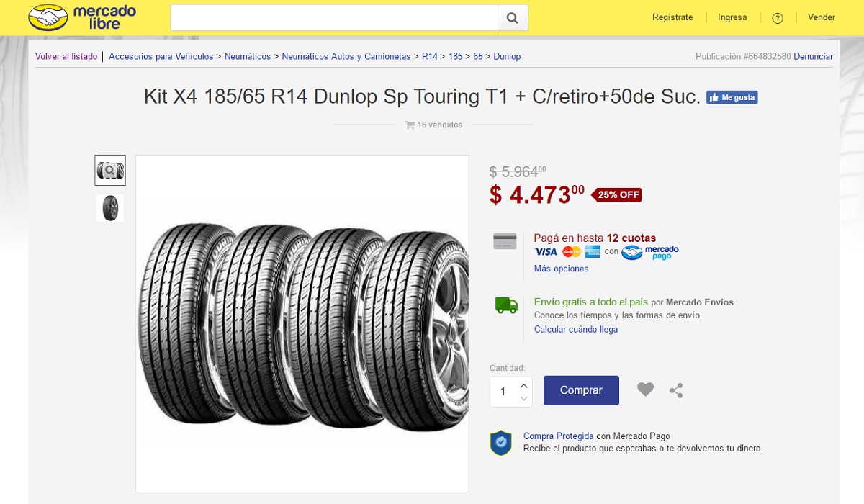The width and height of the screenshot is (864, 504).
Task: Go to Neumáticos breadcrumb category
Action: 247,56
